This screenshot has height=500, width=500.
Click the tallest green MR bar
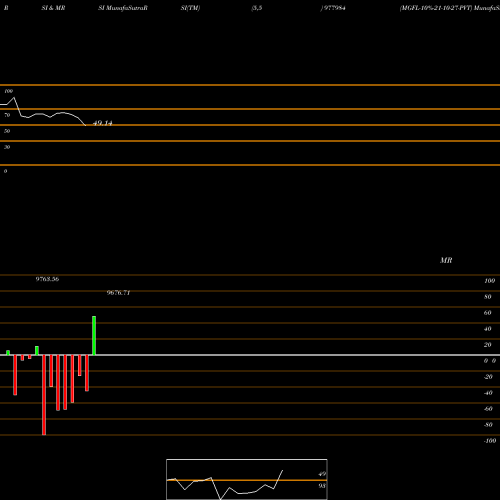(94, 335)
